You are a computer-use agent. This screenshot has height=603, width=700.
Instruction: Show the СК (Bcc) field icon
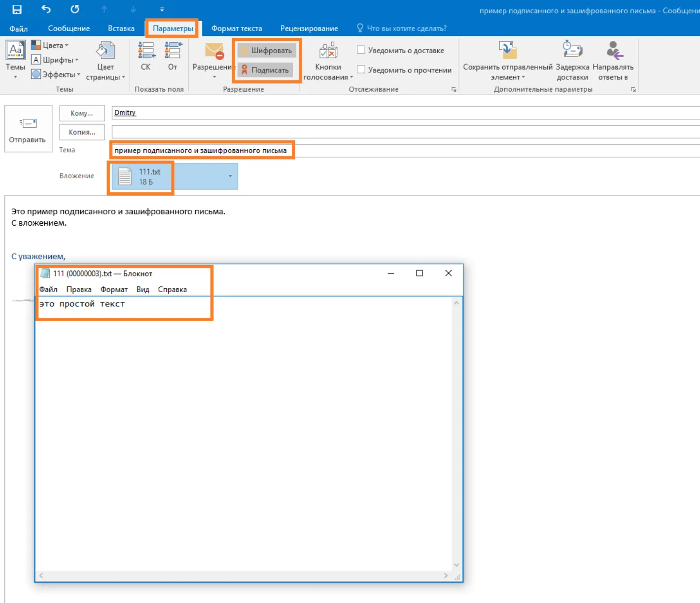pyautogui.click(x=146, y=50)
